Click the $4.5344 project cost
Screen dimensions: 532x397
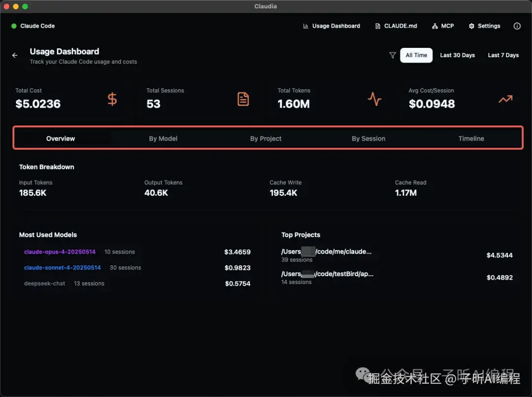click(499, 255)
